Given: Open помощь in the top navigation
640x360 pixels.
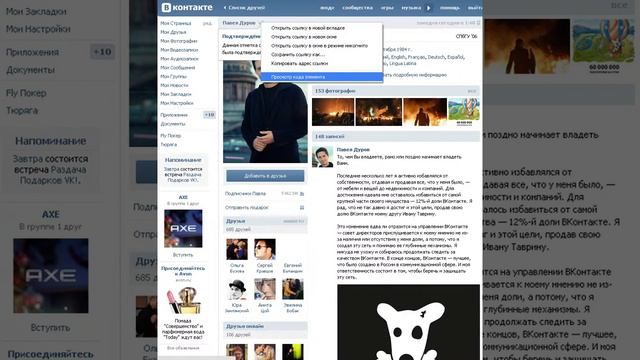Looking at the screenshot, I should coord(449,8).
